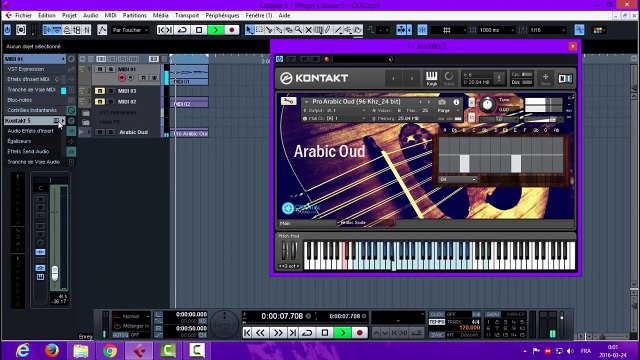Click the Kontakt pitch bend wheel
The image size is (640, 360).
click(284, 251)
